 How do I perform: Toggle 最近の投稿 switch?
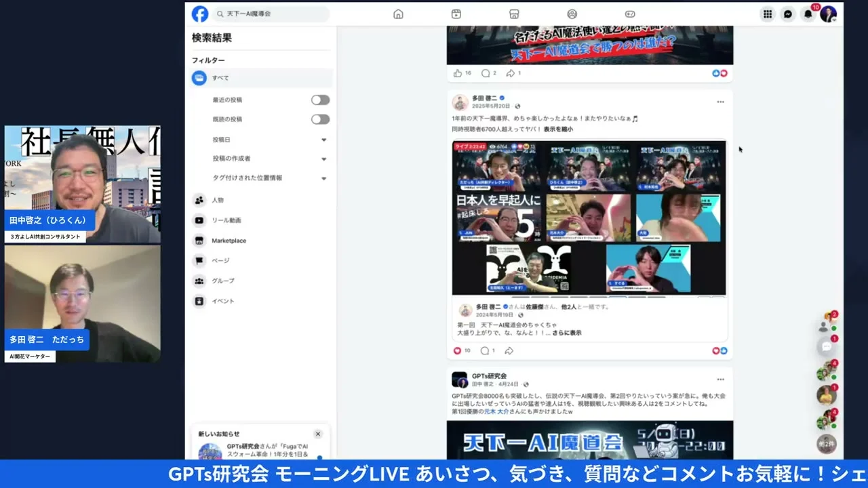click(320, 100)
